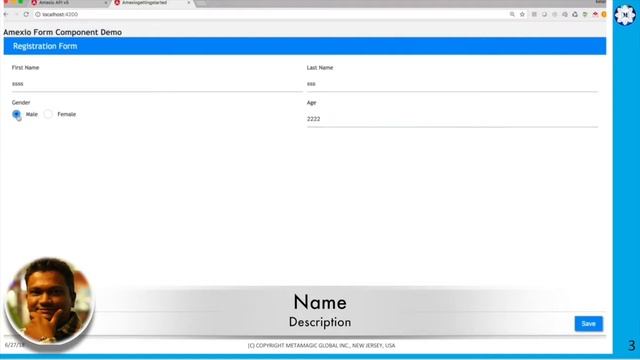Click the Gender label
640x360 pixels.
click(21, 102)
